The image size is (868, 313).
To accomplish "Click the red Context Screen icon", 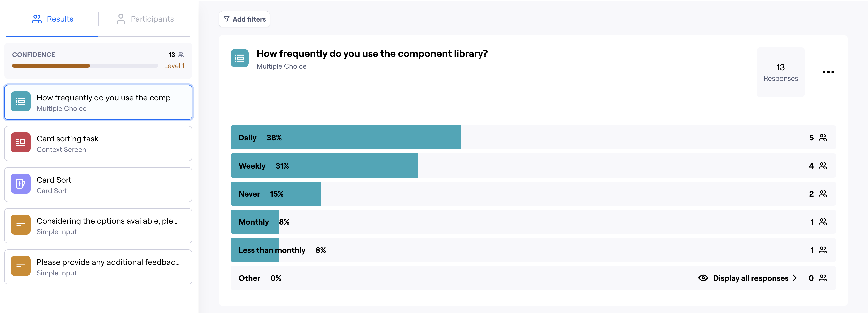I will coord(21,142).
